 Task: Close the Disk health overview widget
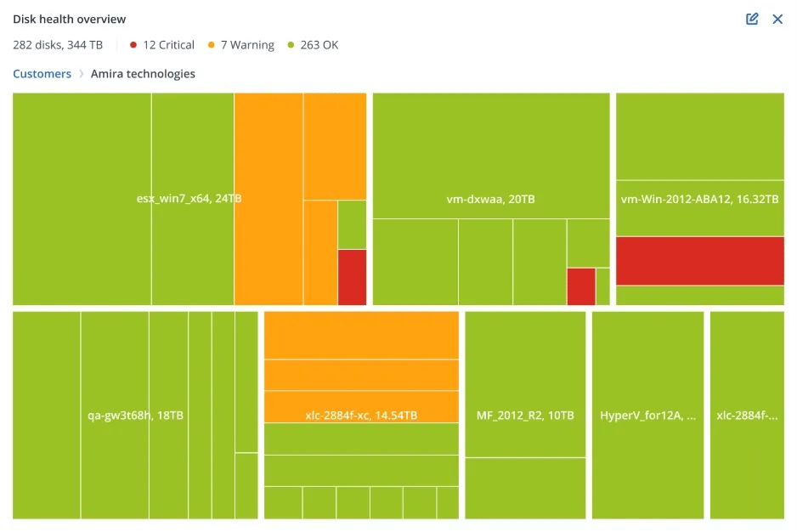point(777,19)
